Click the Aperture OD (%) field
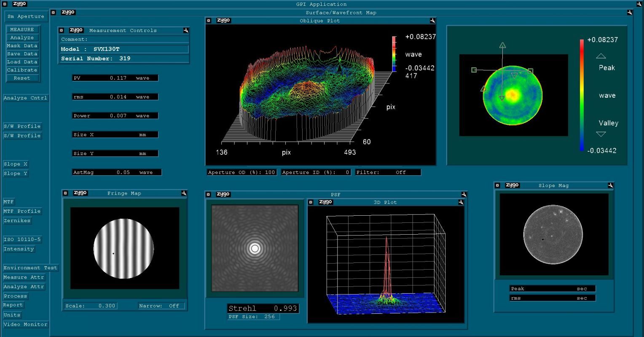The width and height of the screenshot is (644, 337). [241, 172]
